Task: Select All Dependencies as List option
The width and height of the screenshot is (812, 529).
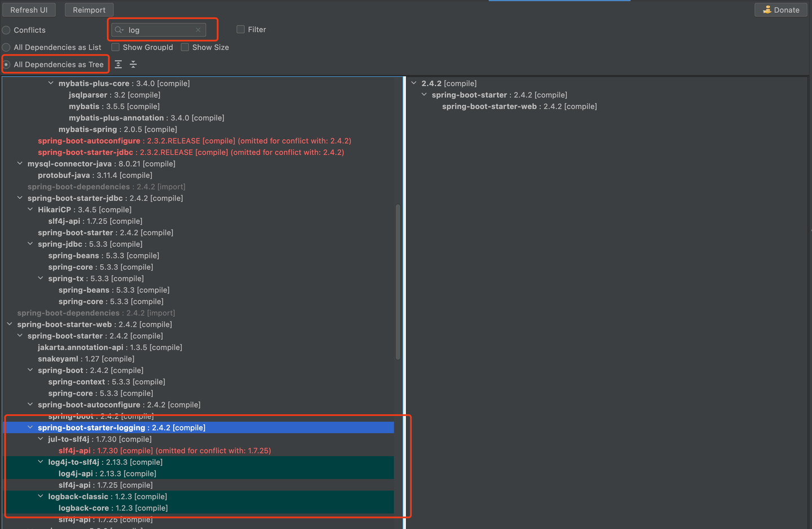Action: tap(7, 47)
